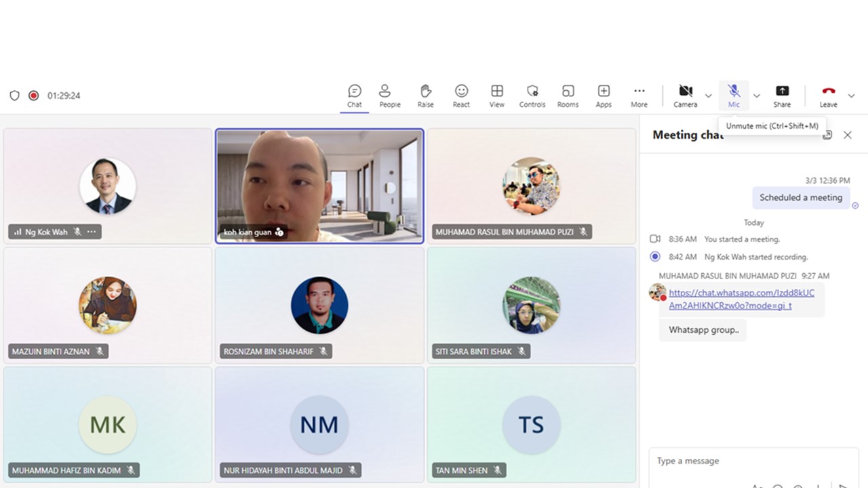The width and height of the screenshot is (868, 488).
Task: Close the Meeting chat panel
Action: point(848,135)
